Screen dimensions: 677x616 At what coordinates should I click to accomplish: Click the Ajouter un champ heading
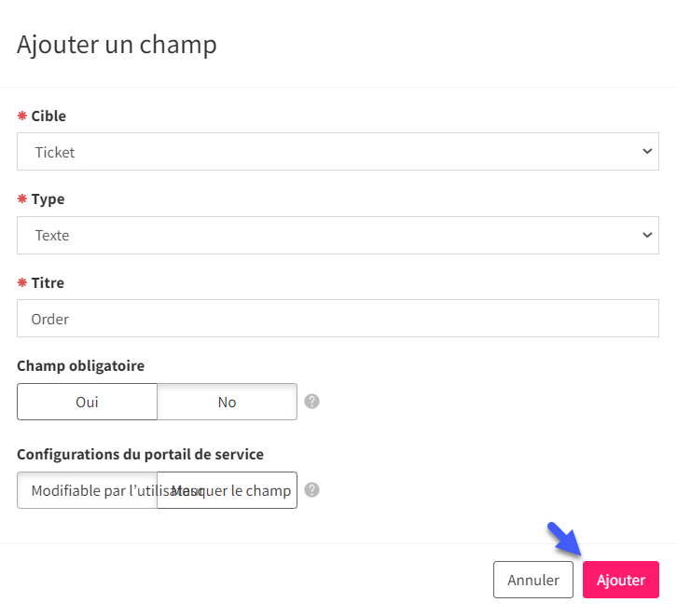[x=117, y=45]
